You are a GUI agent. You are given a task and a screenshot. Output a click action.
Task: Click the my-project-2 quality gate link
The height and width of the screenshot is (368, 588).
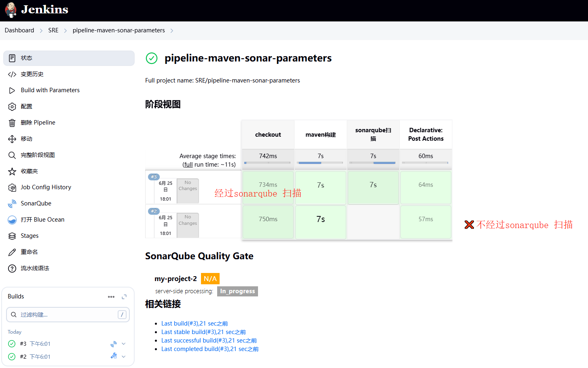[x=176, y=279]
